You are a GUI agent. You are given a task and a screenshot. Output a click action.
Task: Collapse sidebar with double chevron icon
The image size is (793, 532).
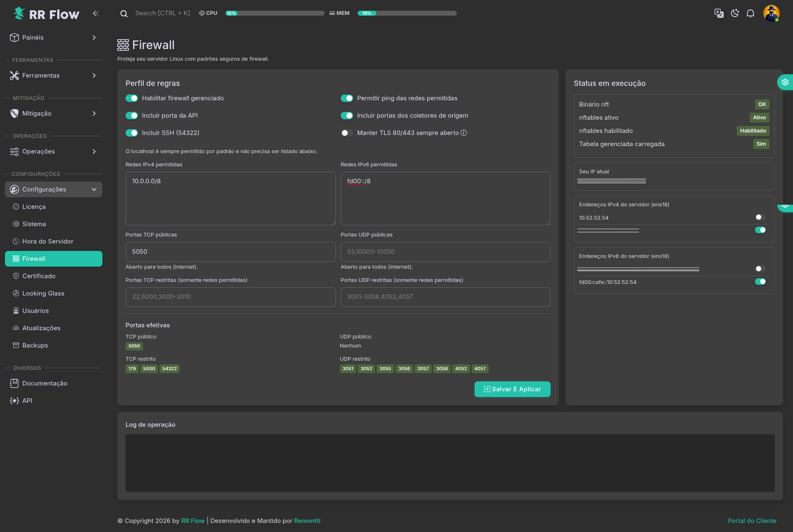click(x=96, y=13)
